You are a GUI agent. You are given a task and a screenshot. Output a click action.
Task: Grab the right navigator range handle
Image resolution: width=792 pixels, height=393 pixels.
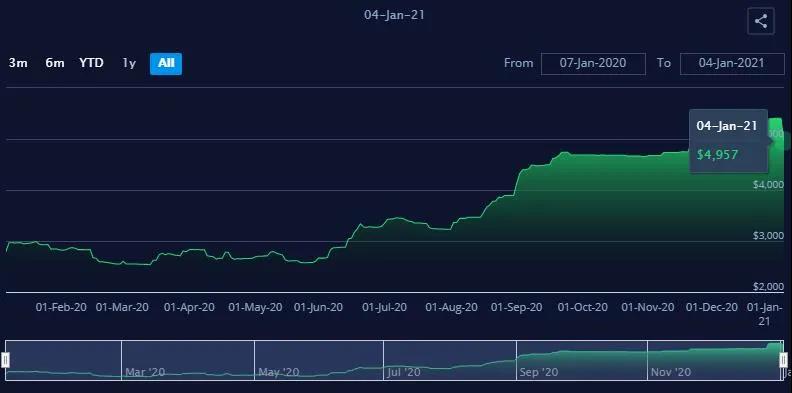pos(783,360)
